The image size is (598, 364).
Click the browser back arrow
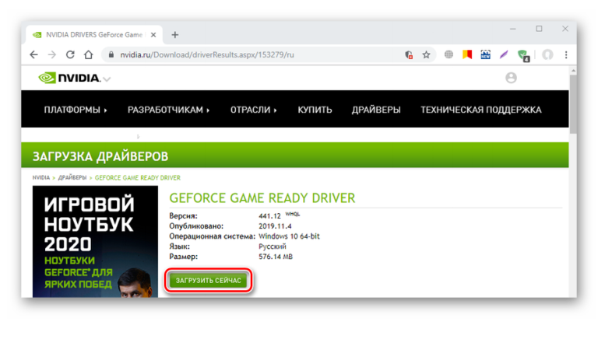(x=33, y=55)
